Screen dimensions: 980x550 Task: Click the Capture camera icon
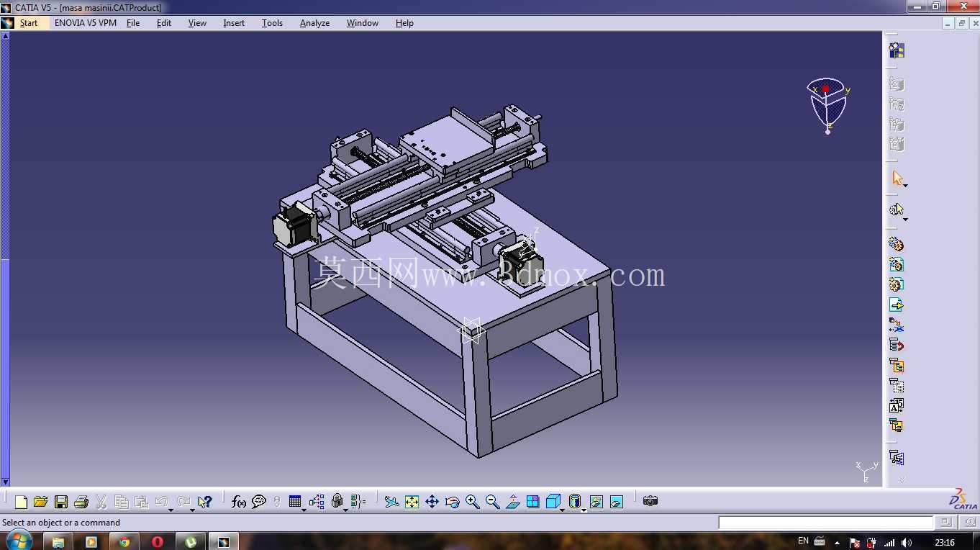(650, 501)
